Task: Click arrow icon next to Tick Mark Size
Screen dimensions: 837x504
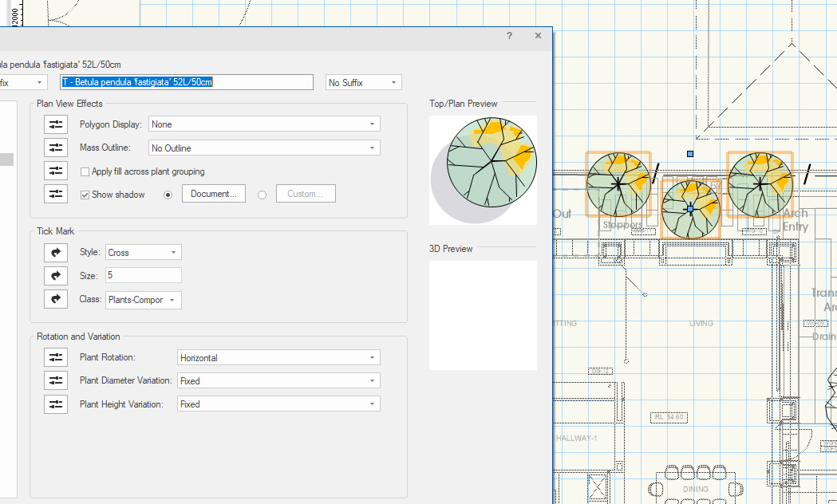Action: click(x=55, y=276)
